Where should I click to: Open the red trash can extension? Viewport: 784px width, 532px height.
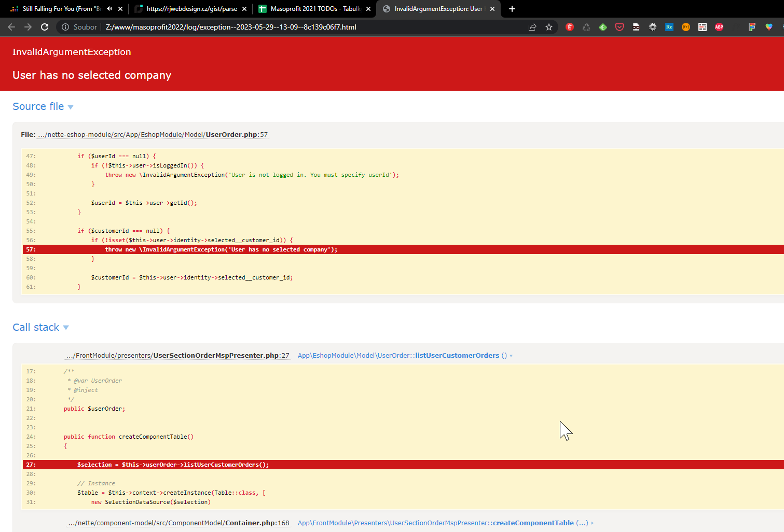pyautogui.click(x=570, y=27)
